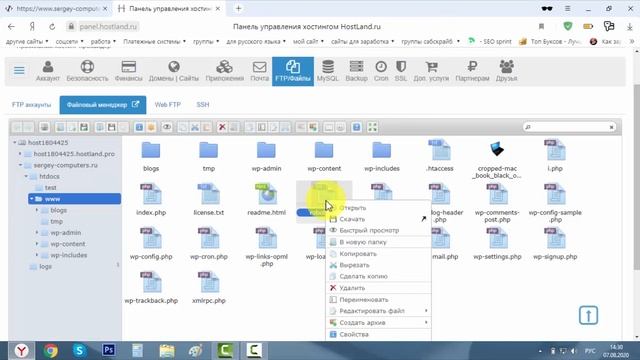This screenshot has height=360, width=640.
Task: Go to the Финансы section
Action: (129, 71)
